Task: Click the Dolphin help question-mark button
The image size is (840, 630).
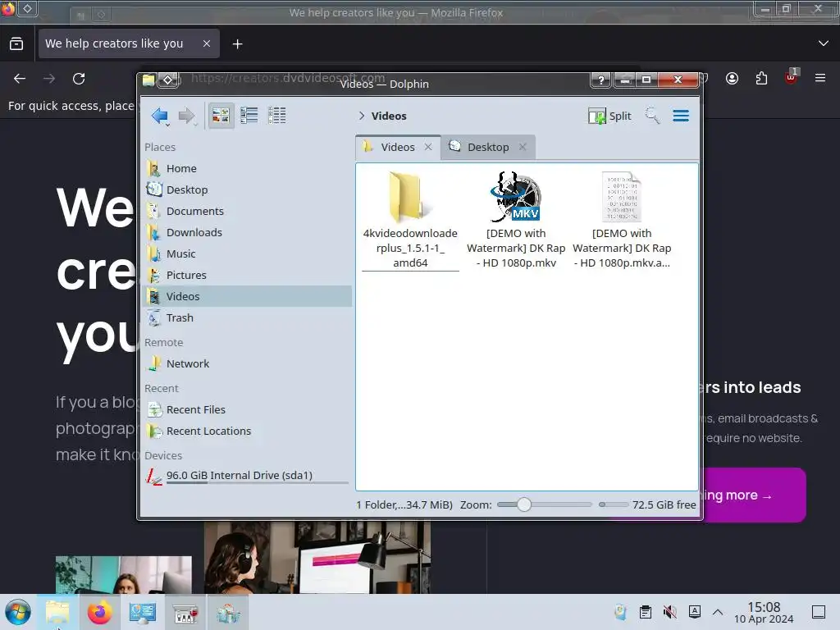Action: click(x=600, y=80)
